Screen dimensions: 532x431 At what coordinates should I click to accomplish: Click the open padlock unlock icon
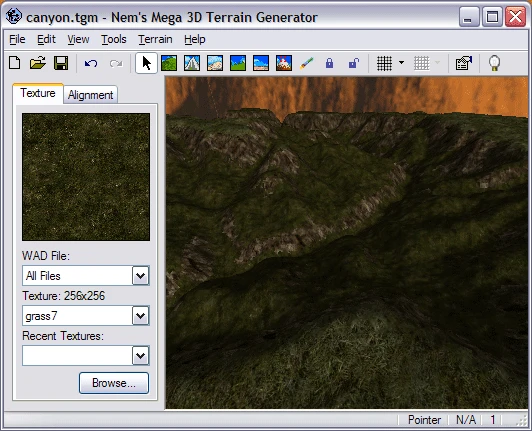point(353,63)
